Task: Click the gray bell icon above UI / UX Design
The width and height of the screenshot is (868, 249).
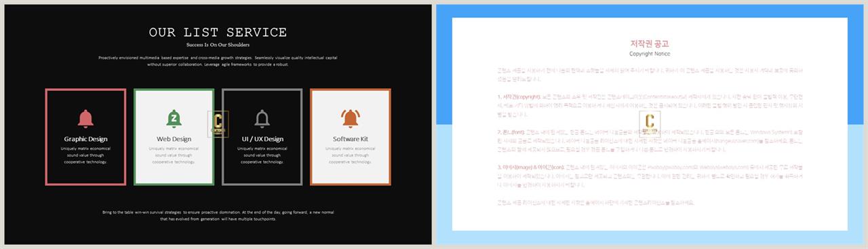Action: click(x=262, y=119)
